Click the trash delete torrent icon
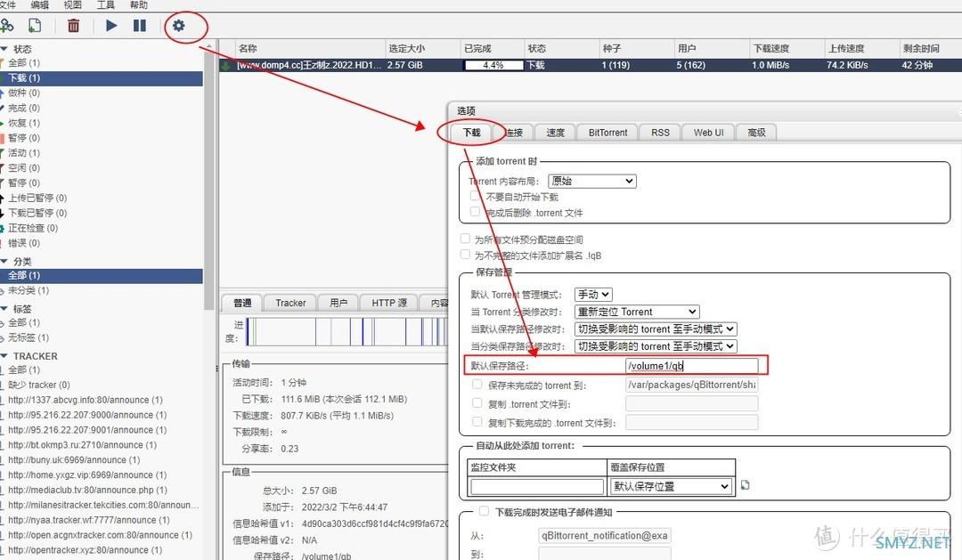The image size is (962, 560). tap(73, 26)
